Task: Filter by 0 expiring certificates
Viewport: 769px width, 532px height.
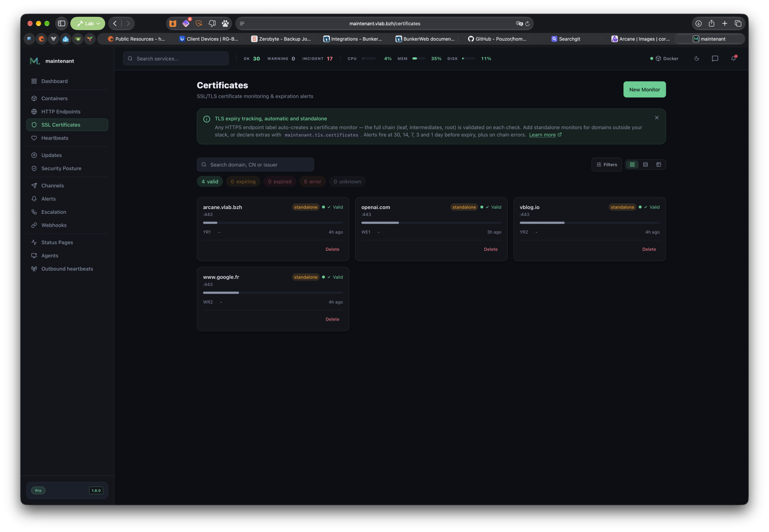Action: [x=243, y=181]
